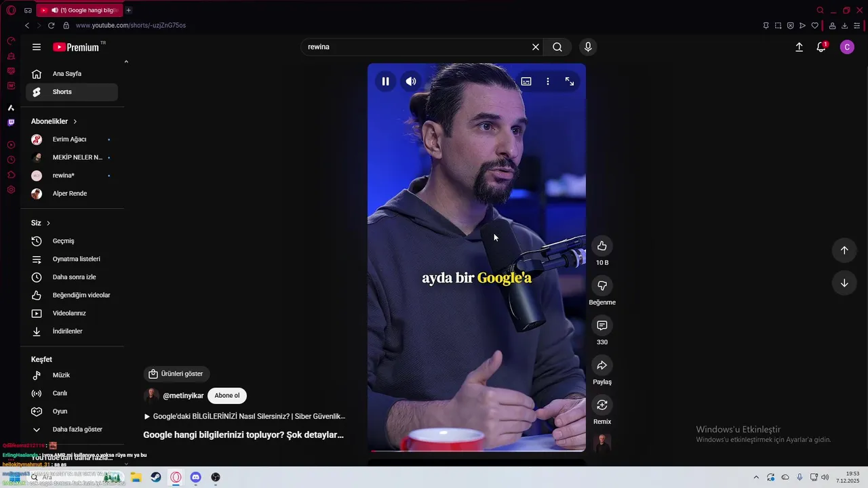The height and width of the screenshot is (488, 868).
Task: Subscribe with Abone ol button
Action: click(x=227, y=396)
